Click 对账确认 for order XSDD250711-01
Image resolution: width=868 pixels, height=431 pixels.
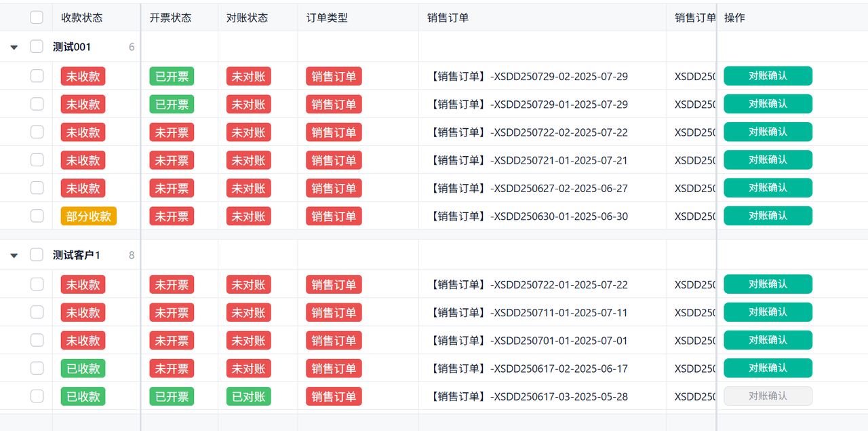tap(768, 312)
